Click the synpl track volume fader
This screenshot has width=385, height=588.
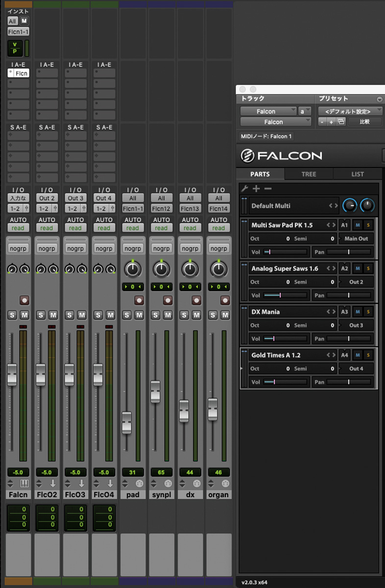[155, 391]
